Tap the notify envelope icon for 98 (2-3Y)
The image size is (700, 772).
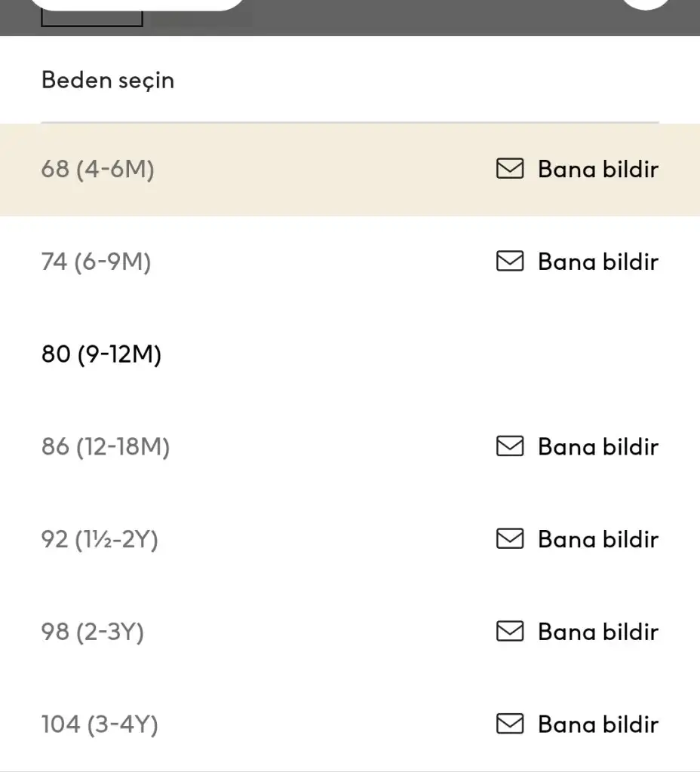tap(510, 632)
